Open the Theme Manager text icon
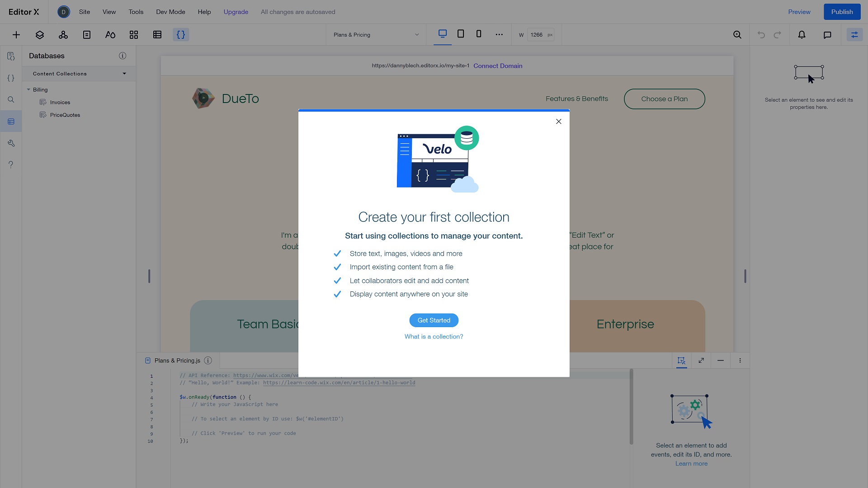The height and width of the screenshot is (488, 868). tap(110, 35)
